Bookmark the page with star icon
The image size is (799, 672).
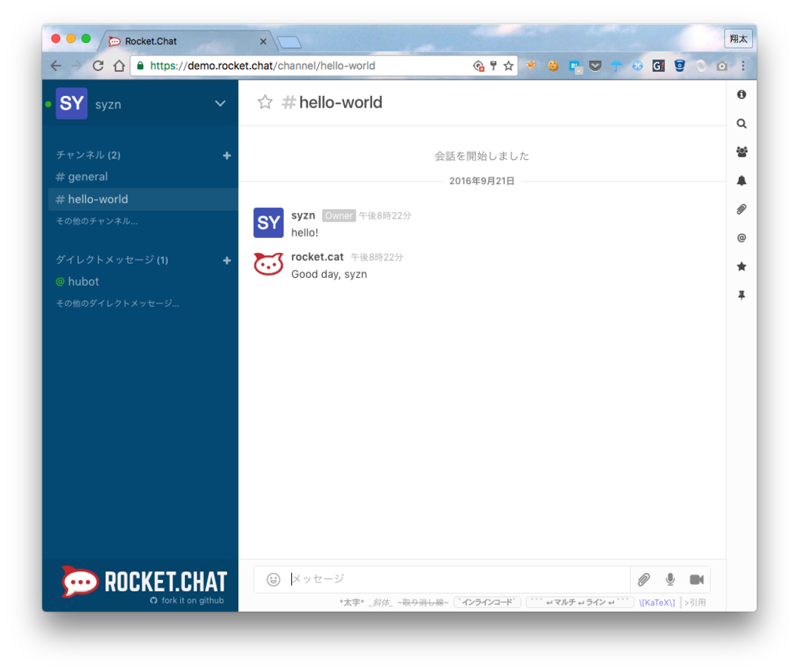point(509,66)
